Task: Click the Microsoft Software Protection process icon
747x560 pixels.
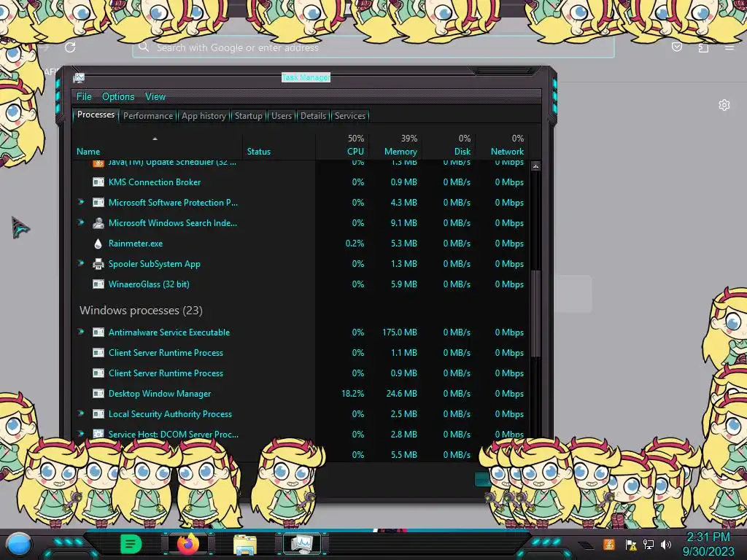Action: pyautogui.click(x=98, y=203)
